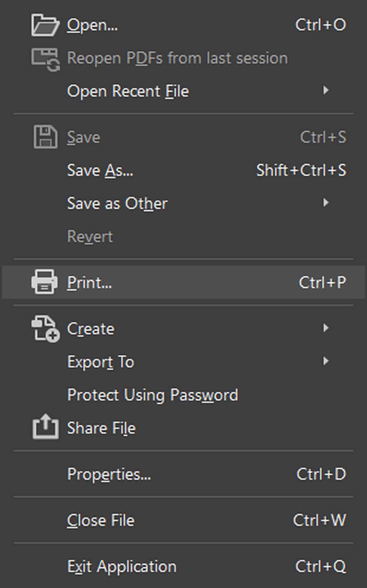Click the open folder icon
Image resolution: width=367 pixels, height=588 pixels.
[x=45, y=25]
